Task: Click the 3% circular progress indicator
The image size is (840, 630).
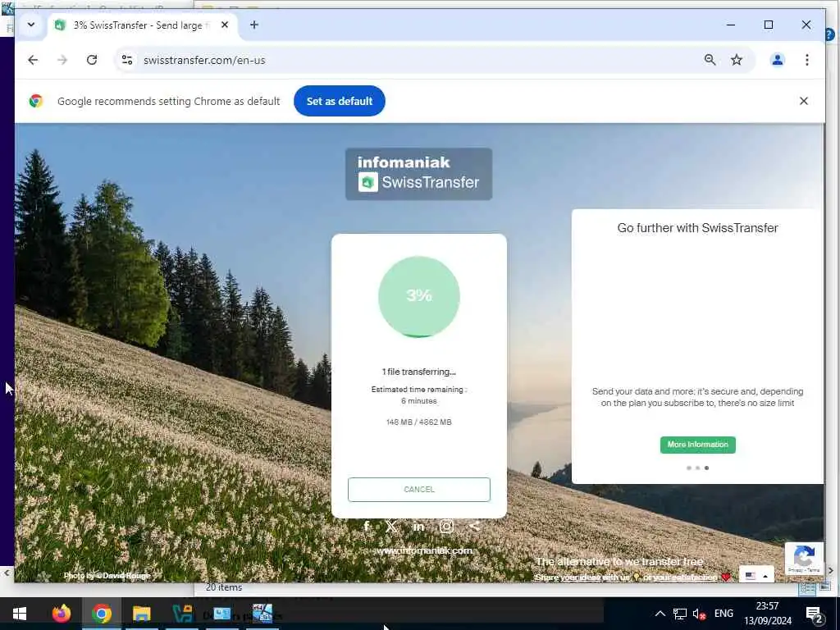Action: pos(419,296)
